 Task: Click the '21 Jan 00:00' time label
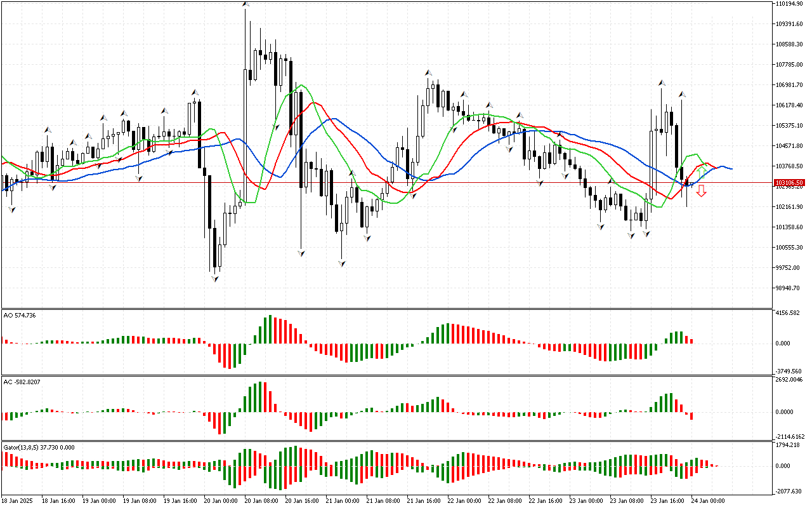343,501
